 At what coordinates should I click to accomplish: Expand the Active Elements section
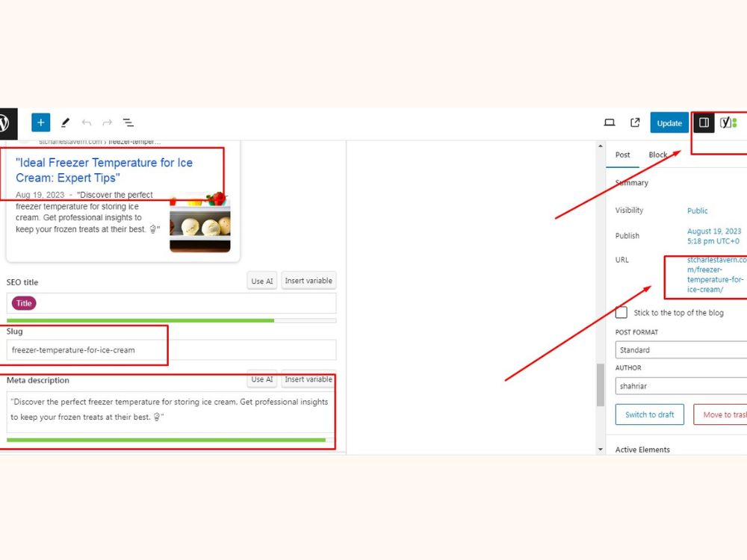tap(642, 449)
